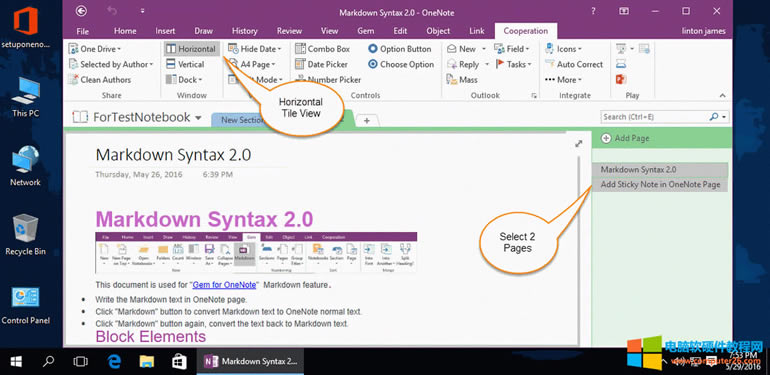Screen dimensions: 770x375
Task: Insert an Option Button control
Action: coord(399,49)
